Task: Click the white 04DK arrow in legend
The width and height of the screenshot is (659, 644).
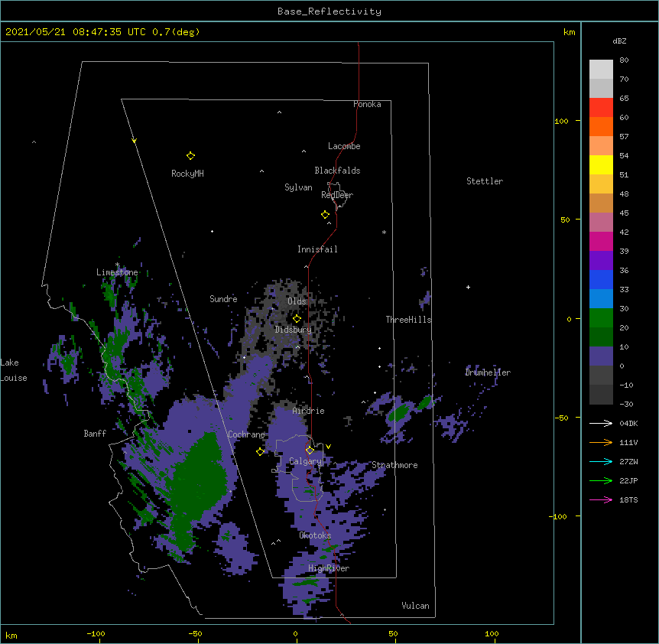Action: pyautogui.click(x=601, y=423)
